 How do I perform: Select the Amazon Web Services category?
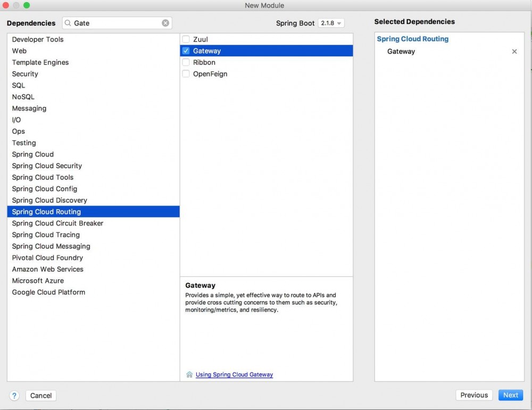[93, 269]
